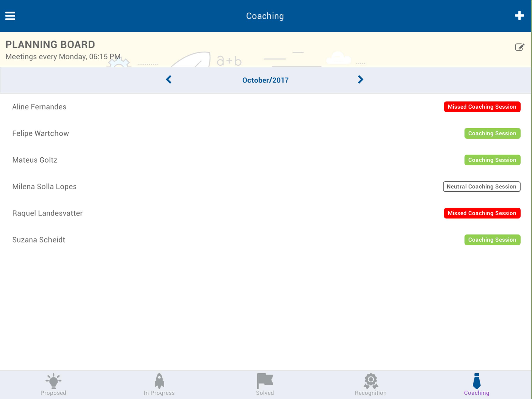Image resolution: width=532 pixels, height=399 pixels.
Task: Go to the next month
Action: click(360, 80)
